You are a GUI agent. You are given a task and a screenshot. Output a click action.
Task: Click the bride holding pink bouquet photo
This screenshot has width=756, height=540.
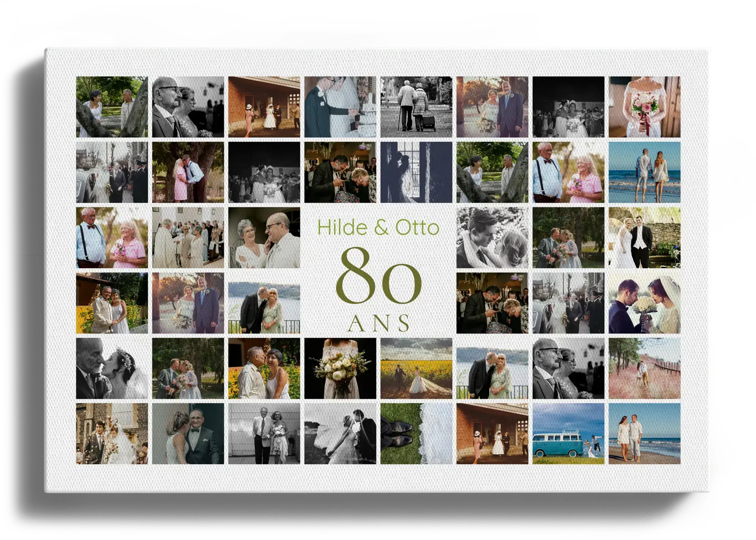[x=644, y=107]
